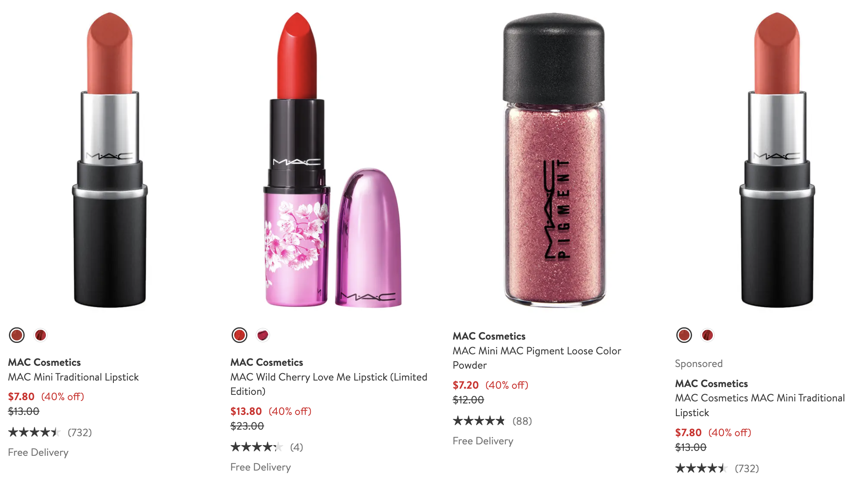Select the selected red swatch for Wild Cherry lipstick
Image resolution: width=868 pixels, height=482 pixels.
pos(239,335)
